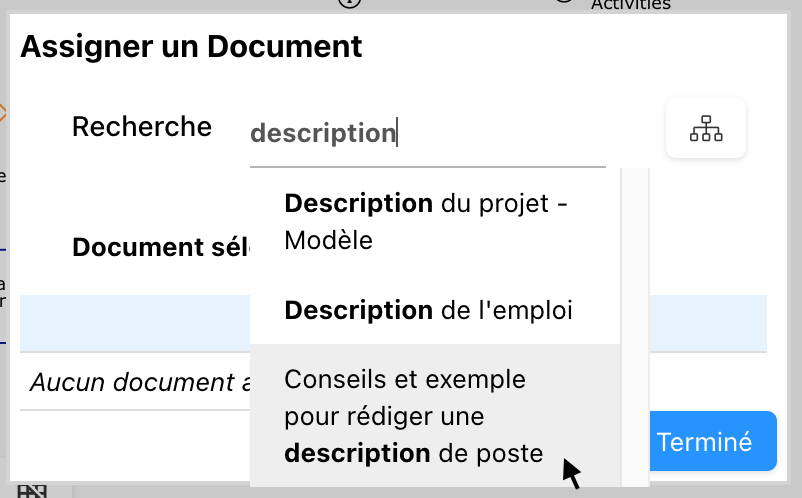The height and width of the screenshot is (498, 802).
Task: Focus the Recherche field containing 'description'
Action: coord(426,133)
